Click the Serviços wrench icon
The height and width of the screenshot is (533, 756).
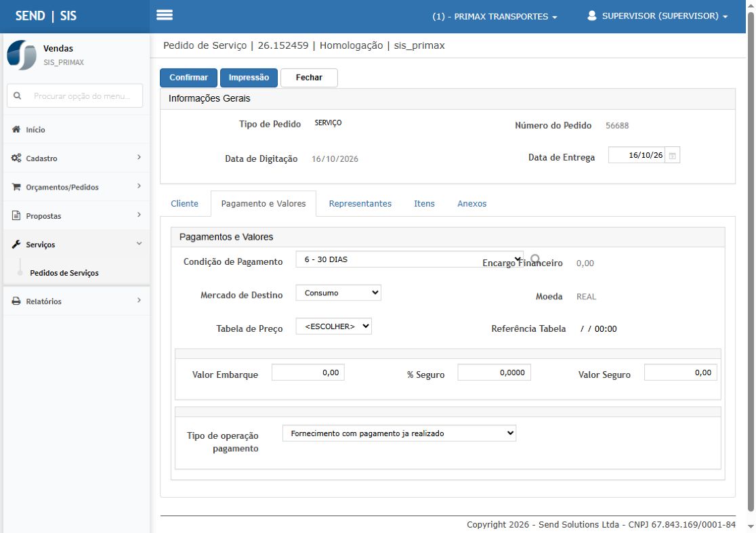16,244
